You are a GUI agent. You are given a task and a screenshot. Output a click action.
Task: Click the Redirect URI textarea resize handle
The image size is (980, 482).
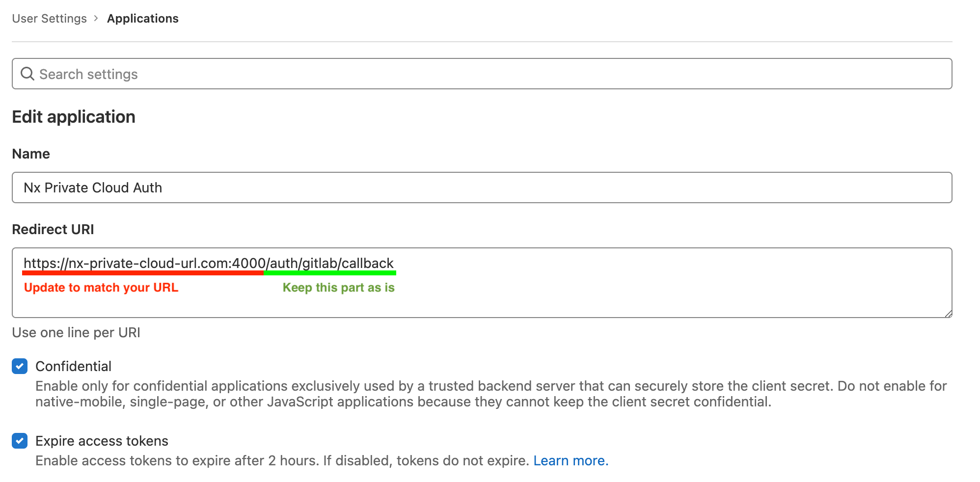pyautogui.click(x=948, y=314)
